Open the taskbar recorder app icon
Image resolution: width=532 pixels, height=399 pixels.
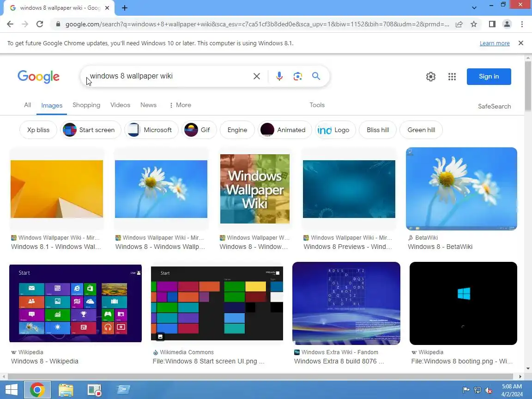[x=94, y=390]
